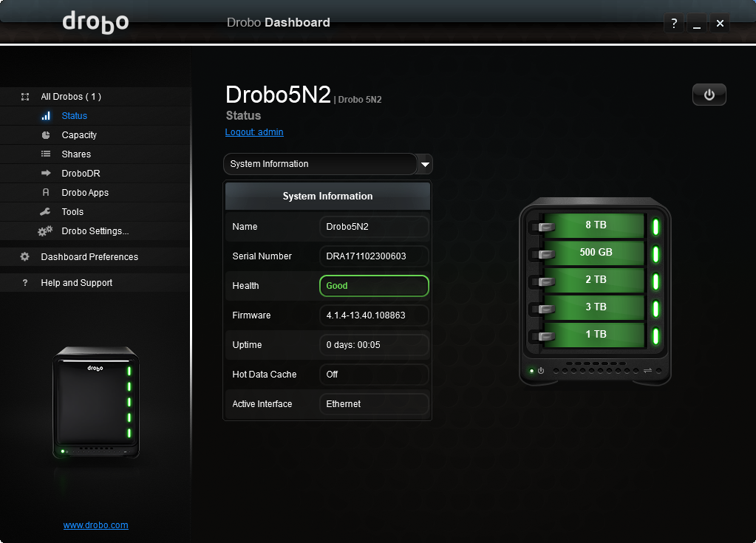The height and width of the screenshot is (543, 756).
Task: Open Drobo Settings...
Action: 95,231
